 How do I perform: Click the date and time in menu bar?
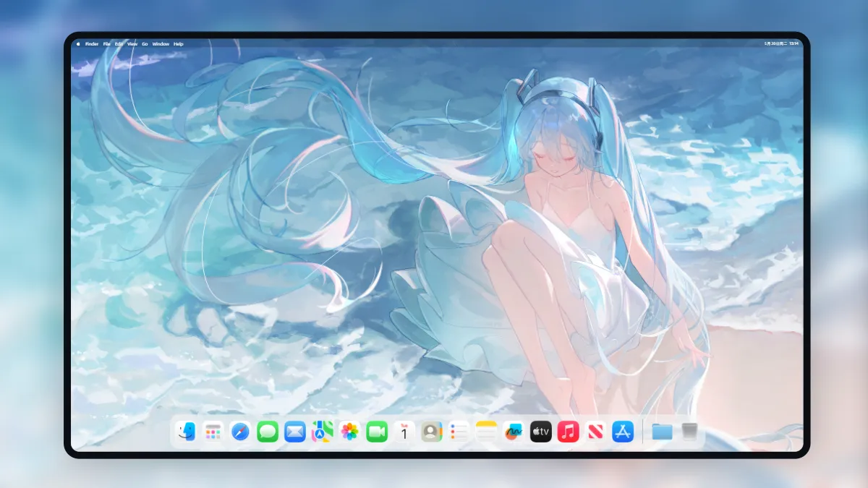tap(782, 44)
